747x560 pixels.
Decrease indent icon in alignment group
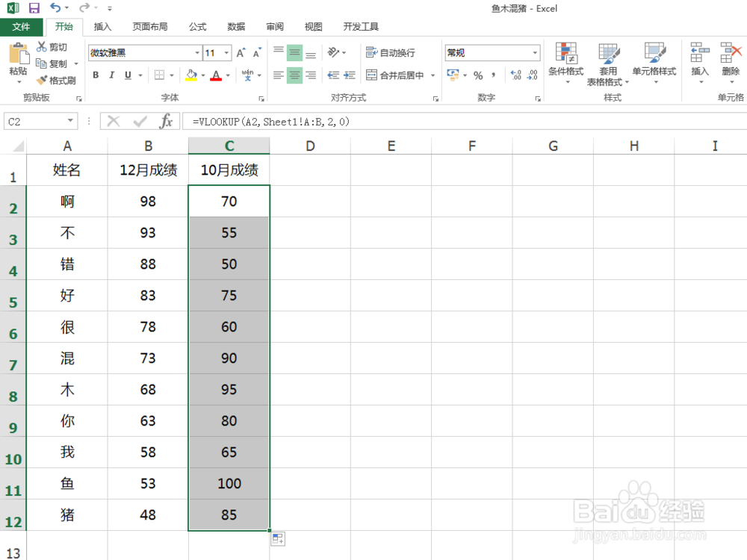point(333,75)
